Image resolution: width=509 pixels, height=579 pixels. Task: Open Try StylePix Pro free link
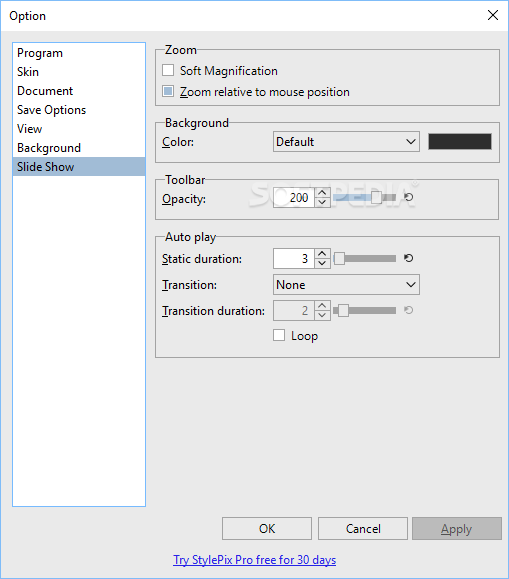pos(254,560)
